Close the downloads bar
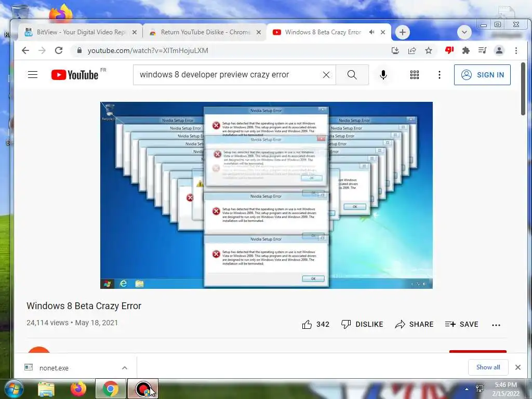The height and width of the screenshot is (399, 532). pyautogui.click(x=518, y=367)
